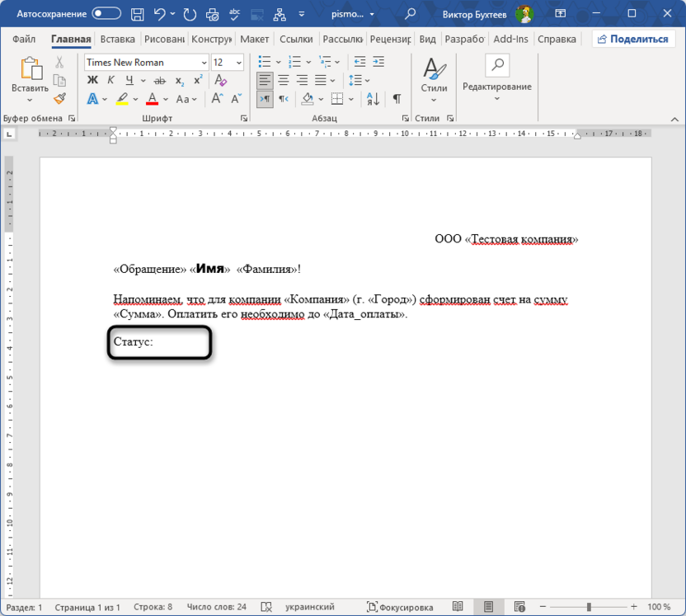Viewport: 686px width, 616px height.
Task: Set right-to-left text direction
Action: (284, 99)
